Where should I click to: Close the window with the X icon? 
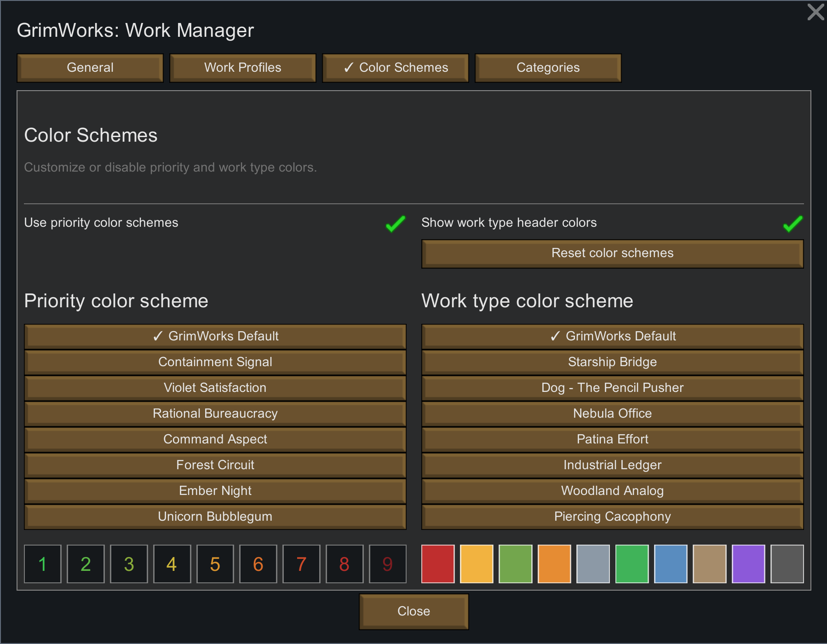click(x=816, y=12)
